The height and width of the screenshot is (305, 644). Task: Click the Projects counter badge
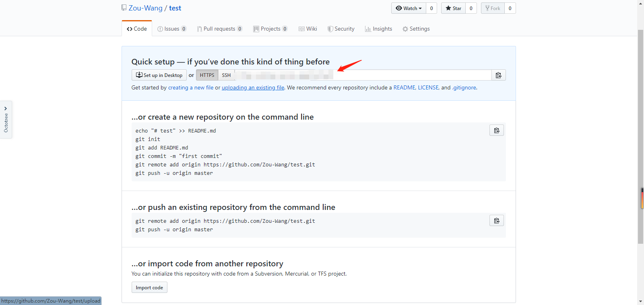pyautogui.click(x=285, y=29)
